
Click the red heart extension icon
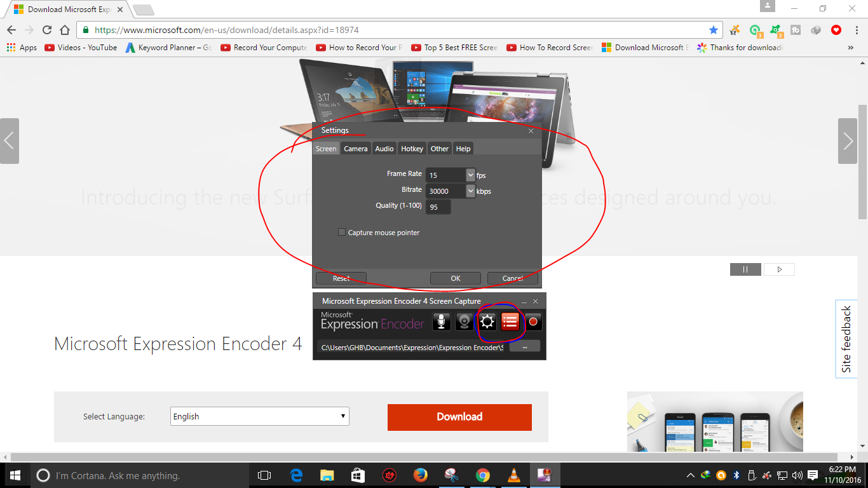coord(836,30)
